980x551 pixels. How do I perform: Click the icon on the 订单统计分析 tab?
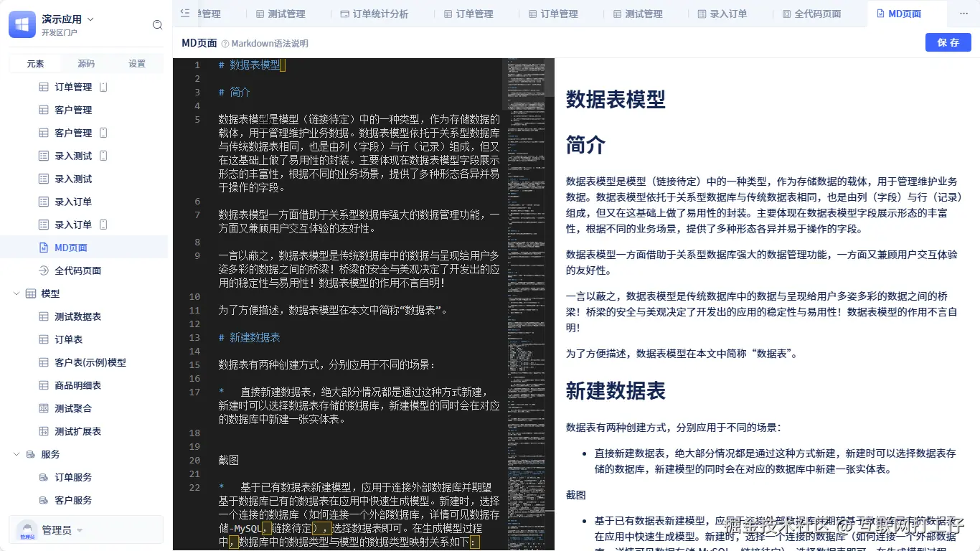point(344,14)
